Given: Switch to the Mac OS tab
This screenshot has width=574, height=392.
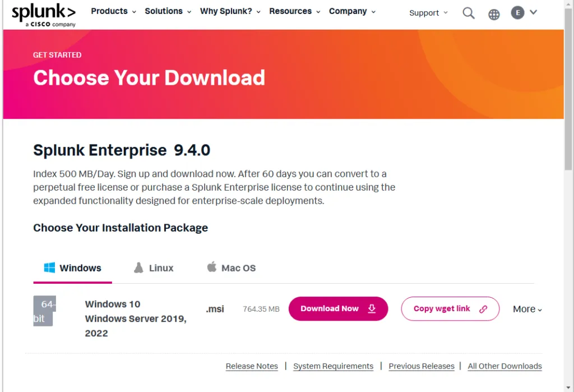Looking at the screenshot, I should [231, 268].
